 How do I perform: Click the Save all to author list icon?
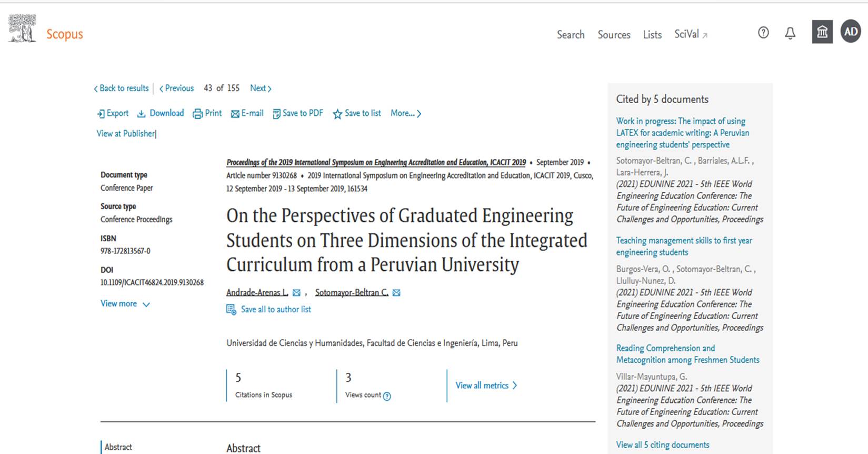231,310
